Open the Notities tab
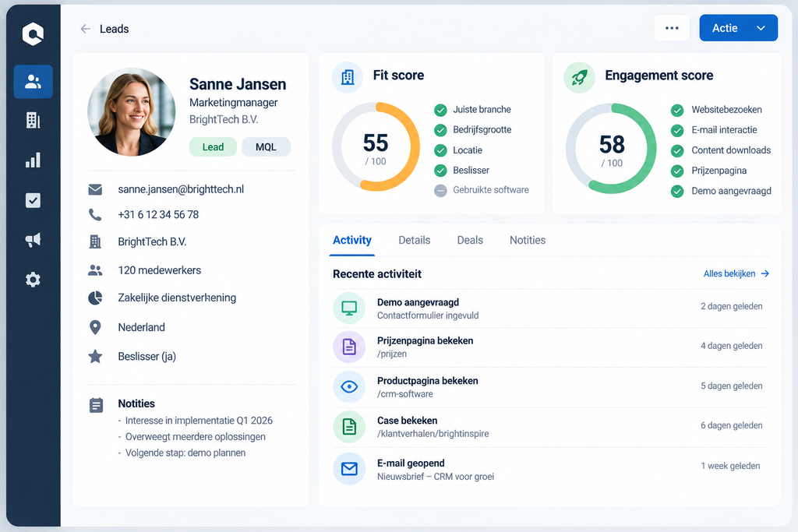Viewport: 798px width, 532px height. pyautogui.click(x=528, y=240)
